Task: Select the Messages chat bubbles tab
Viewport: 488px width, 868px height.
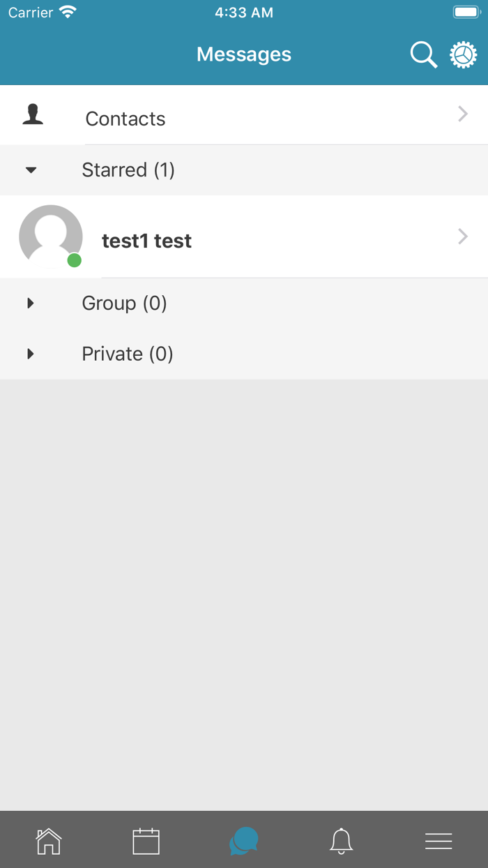Action: pyautogui.click(x=244, y=841)
